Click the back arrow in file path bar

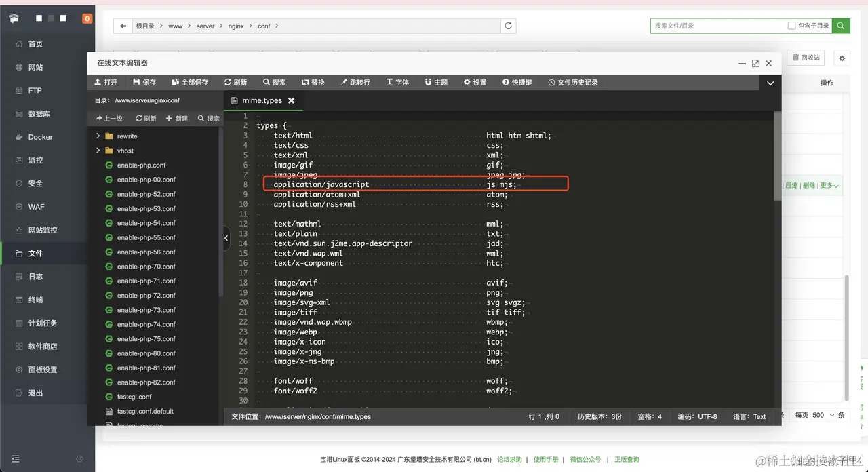(123, 26)
